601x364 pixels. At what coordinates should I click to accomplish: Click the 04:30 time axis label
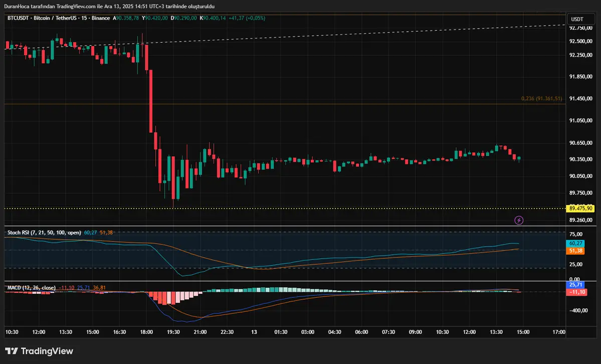[x=335, y=332]
